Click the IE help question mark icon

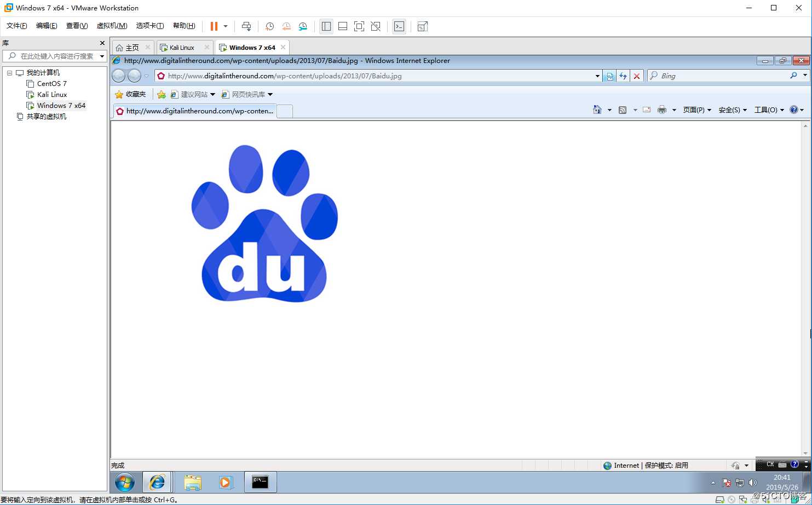[x=794, y=110]
